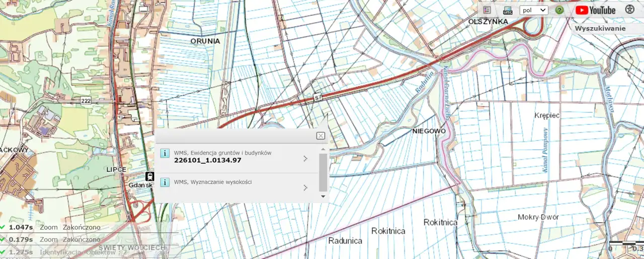Click the accessibility figure icon
This screenshot has width=644, height=259.
tap(629, 10)
